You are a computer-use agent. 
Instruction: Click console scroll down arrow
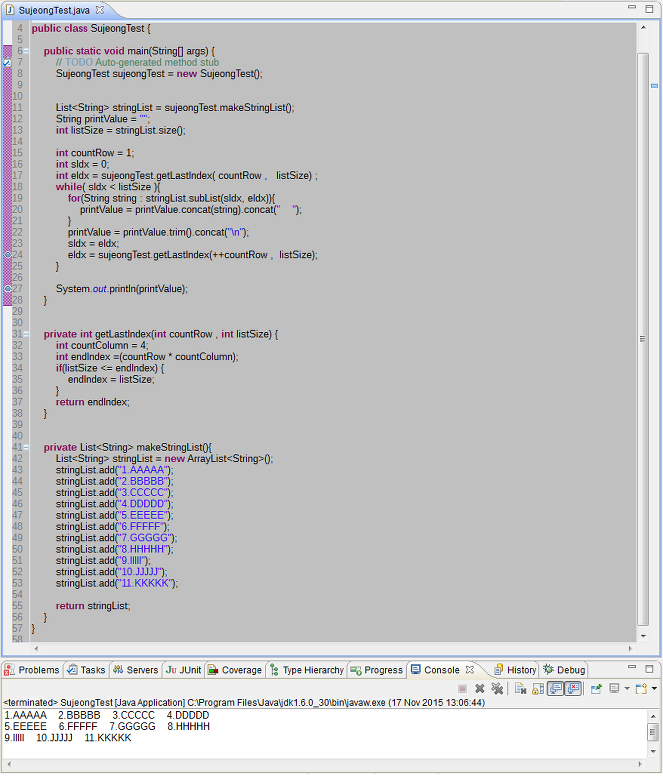click(653, 751)
